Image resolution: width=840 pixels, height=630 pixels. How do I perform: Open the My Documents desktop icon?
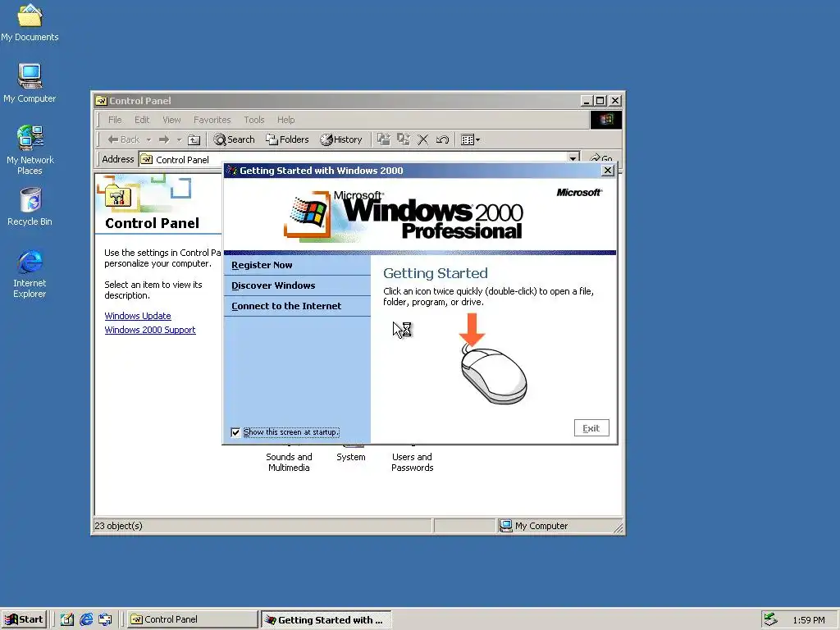pos(30,22)
